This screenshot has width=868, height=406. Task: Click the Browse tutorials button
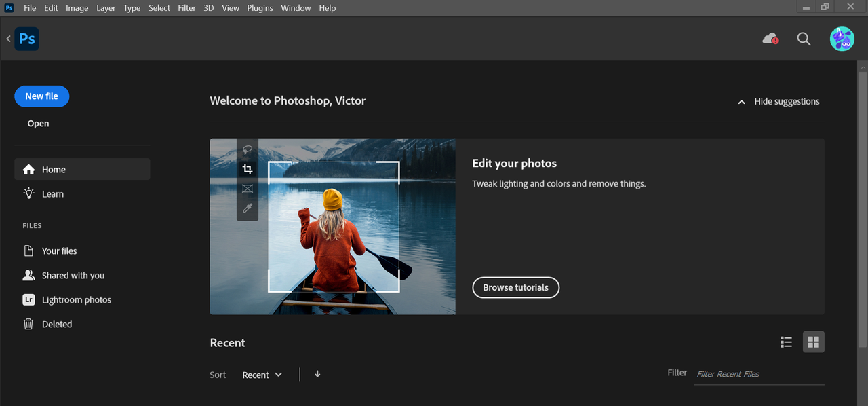[515, 287]
